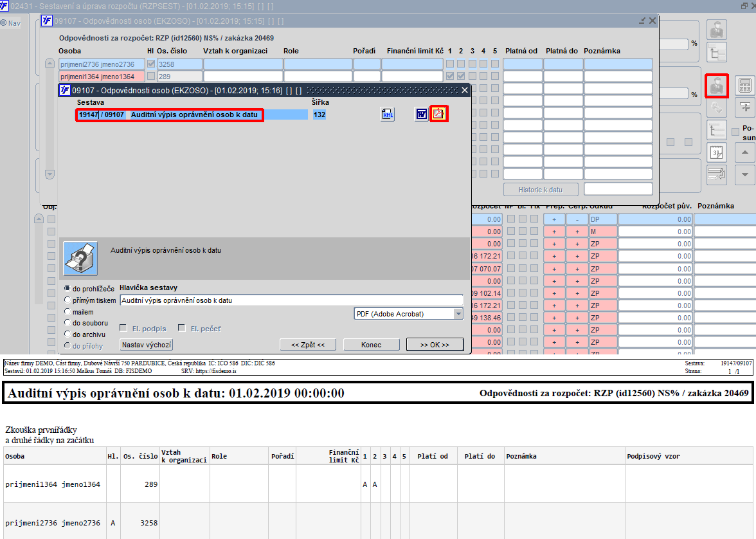Toggle the 'Po-sun' checkbox
The width and height of the screenshot is (756, 539).
point(735,132)
